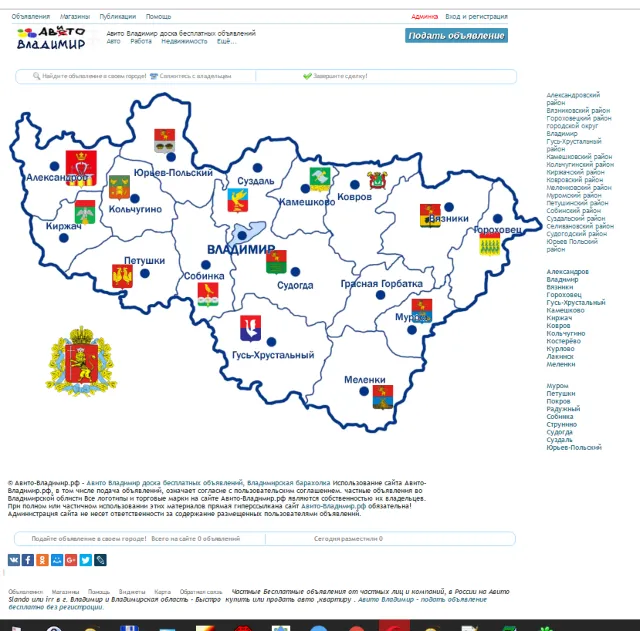Open the Обратная связь footer link

click(201, 591)
